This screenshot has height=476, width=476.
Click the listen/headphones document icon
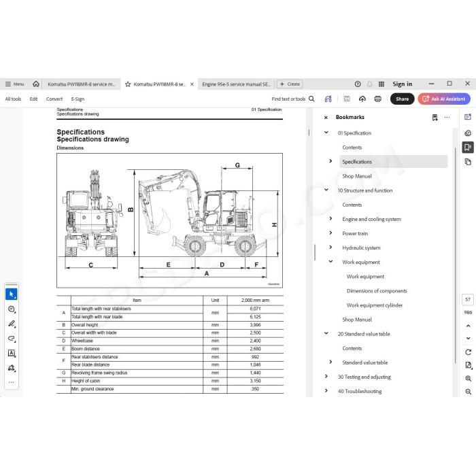point(328,99)
